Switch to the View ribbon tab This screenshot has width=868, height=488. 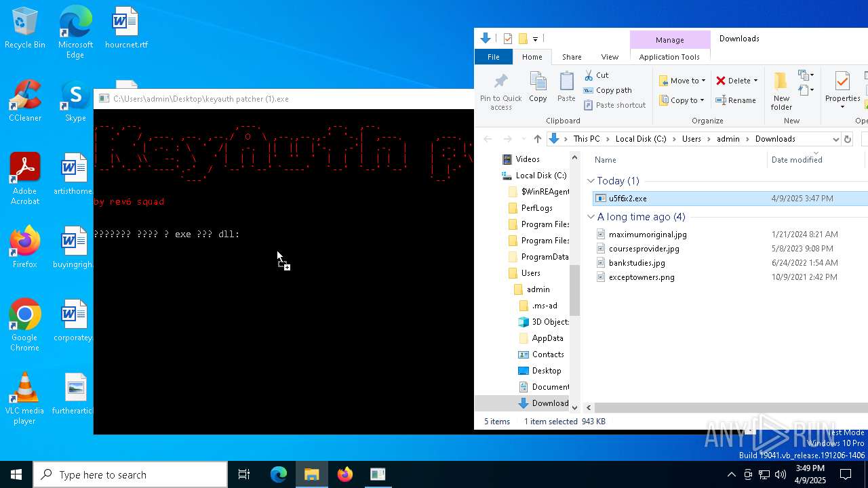click(610, 57)
